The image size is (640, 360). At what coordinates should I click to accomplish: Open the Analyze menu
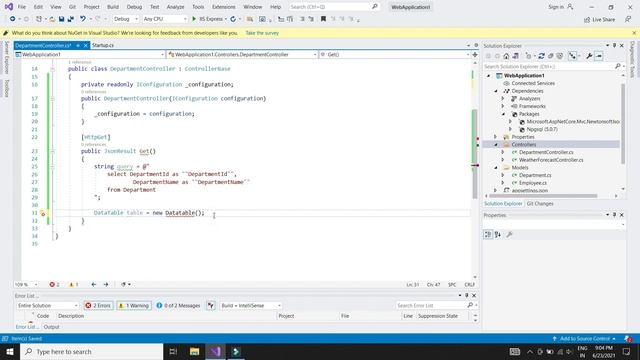[175, 7]
